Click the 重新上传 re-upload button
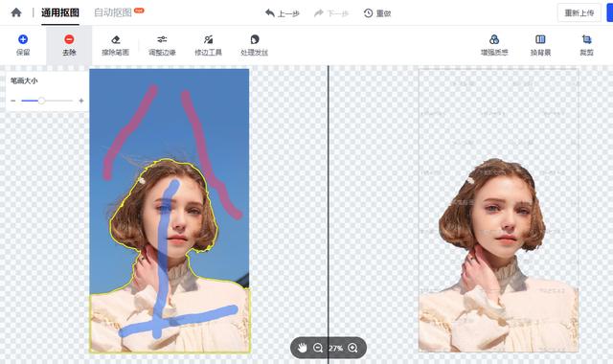Viewport: 613px width, 364px height. 579,12
